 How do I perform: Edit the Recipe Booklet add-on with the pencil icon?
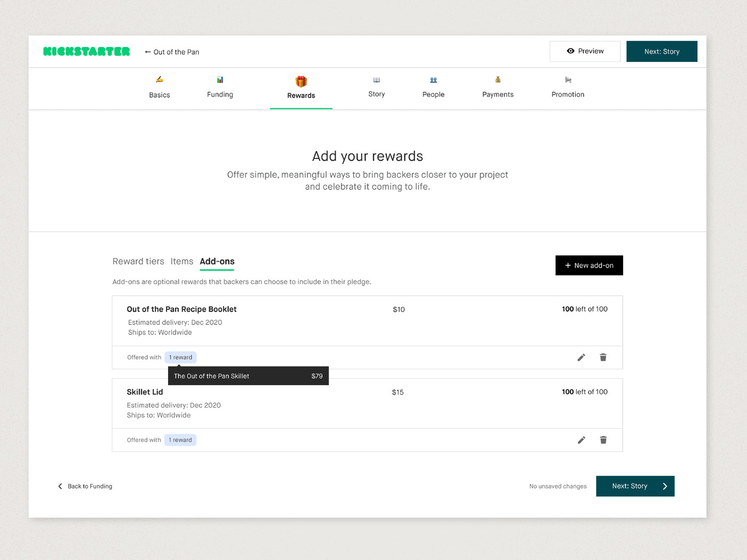pos(581,357)
